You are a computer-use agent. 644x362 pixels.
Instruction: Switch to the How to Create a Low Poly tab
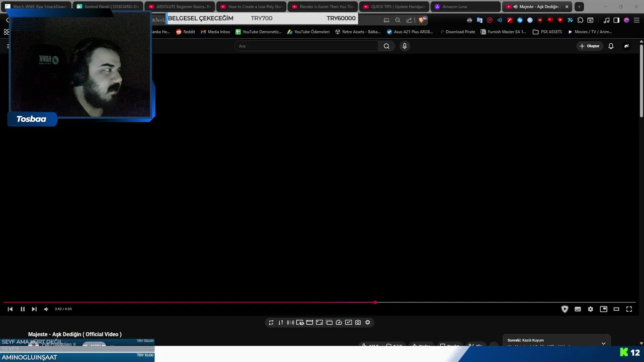pyautogui.click(x=251, y=7)
